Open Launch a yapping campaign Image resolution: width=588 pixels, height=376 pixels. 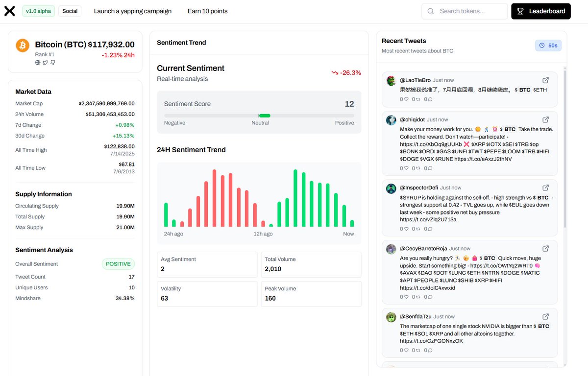coord(133,11)
